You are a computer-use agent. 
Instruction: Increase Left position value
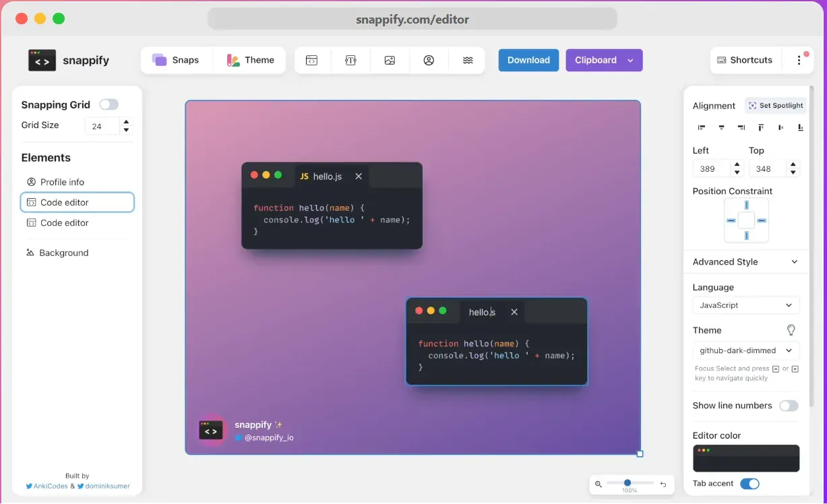click(x=737, y=164)
